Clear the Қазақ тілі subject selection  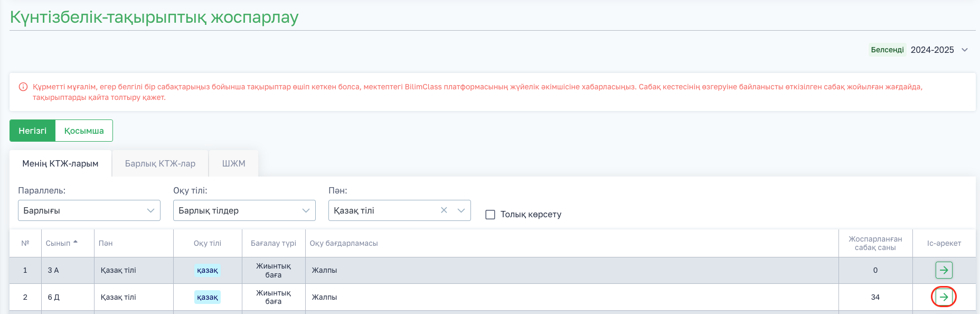[444, 210]
